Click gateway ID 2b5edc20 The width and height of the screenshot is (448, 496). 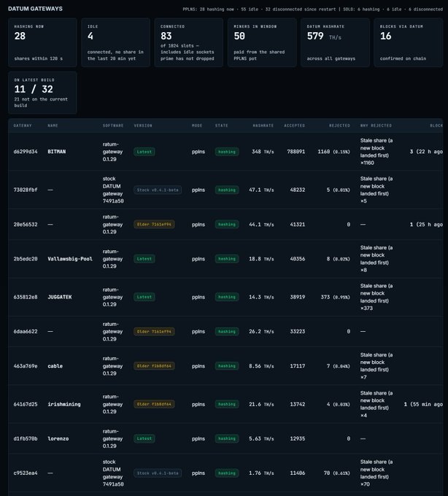pos(26,259)
